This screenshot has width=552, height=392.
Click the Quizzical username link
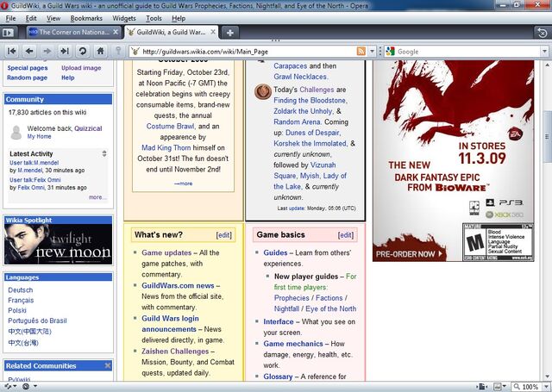(88, 128)
